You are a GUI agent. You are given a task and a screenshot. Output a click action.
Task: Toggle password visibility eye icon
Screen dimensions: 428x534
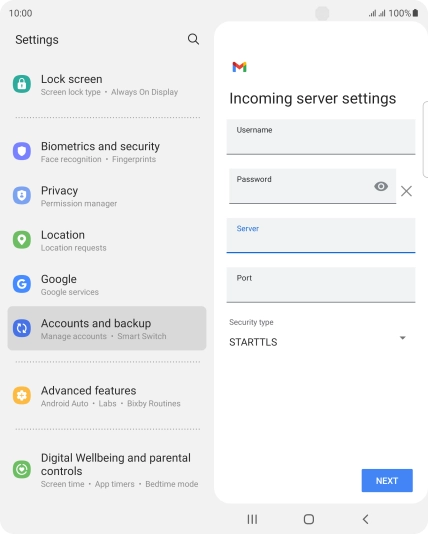(x=381, y=186)
